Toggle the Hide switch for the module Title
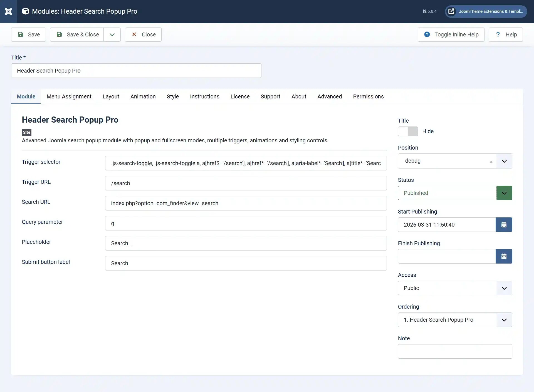 (408, 132)
